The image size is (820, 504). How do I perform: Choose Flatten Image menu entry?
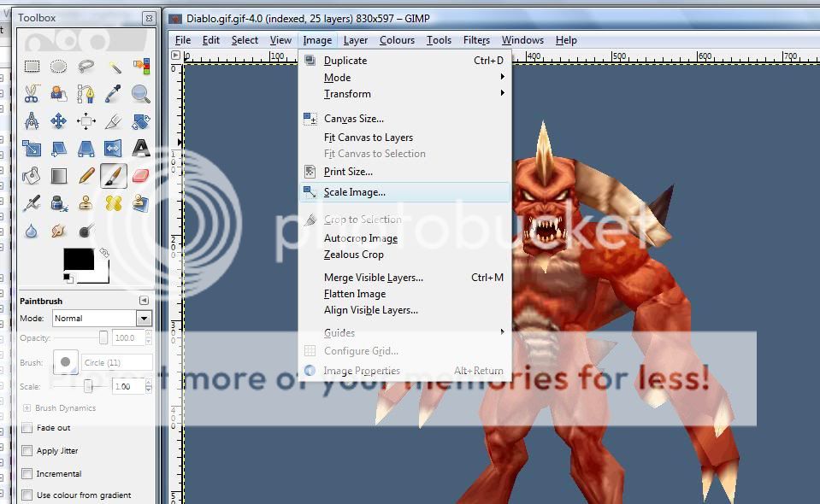404,294
